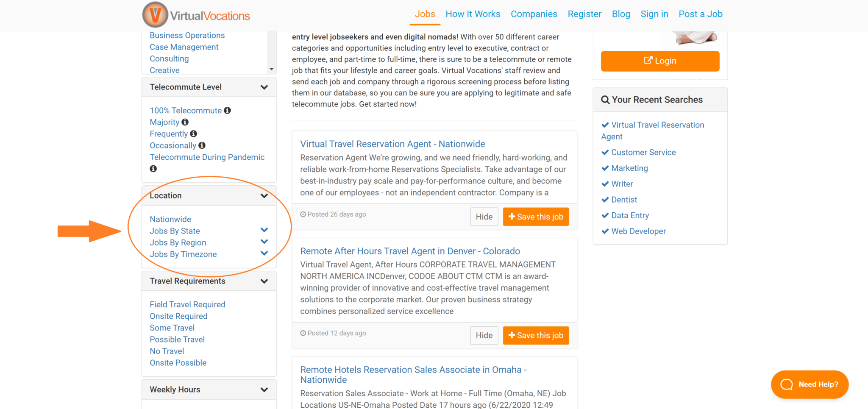Open the How It Works menu item
This screenshot has height=409, width=868.
pyautogui.click(x=473, y=14)
